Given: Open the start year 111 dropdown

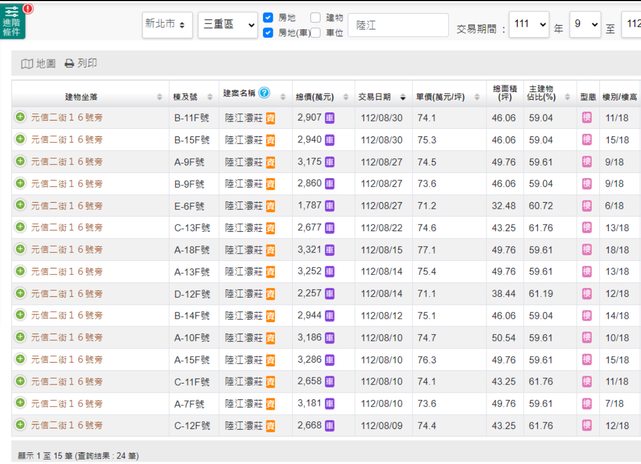Looking at the screenshot, I should pyautogui.click(x=528, y=26).
